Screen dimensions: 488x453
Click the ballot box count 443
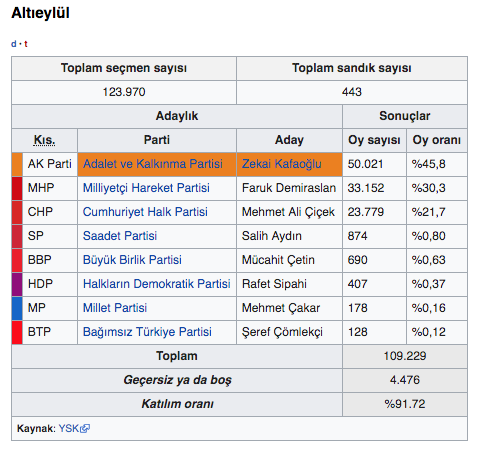[x=352, y=92]
